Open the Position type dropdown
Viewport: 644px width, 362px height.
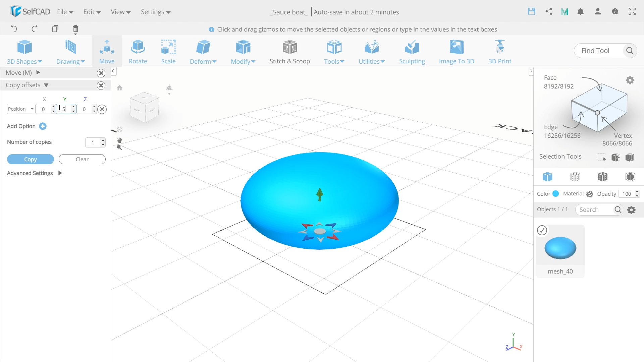pyautogui.click(x=21, y=109)
